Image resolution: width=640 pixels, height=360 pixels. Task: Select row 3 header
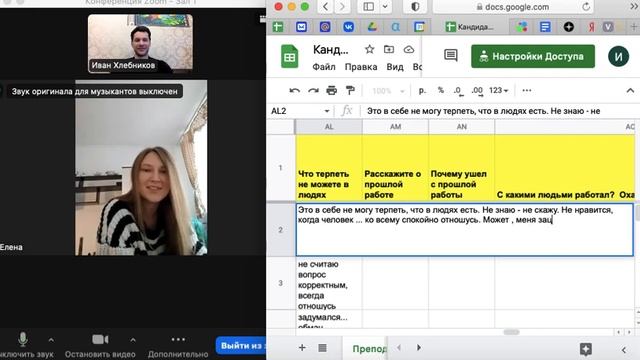pyautogui.click(x=280, y=283)
